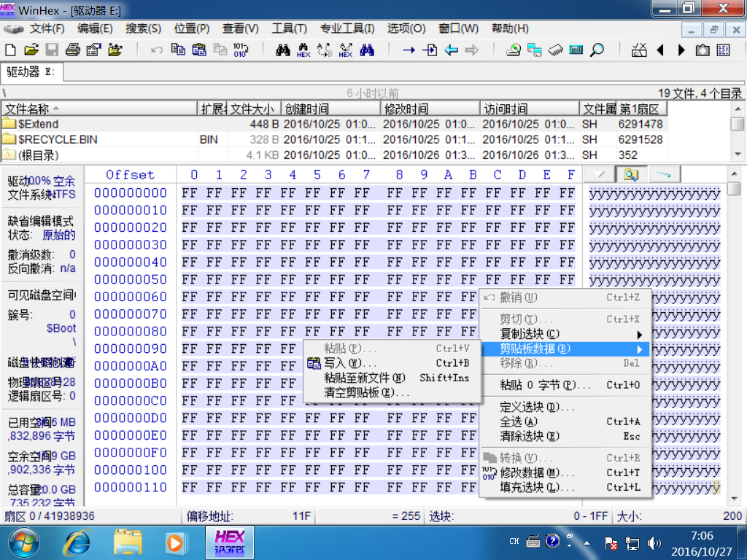The height and width of the screenshot is (560, 747).
Task: Open the 文件(F) menu
Action: [x=47, y=28]
